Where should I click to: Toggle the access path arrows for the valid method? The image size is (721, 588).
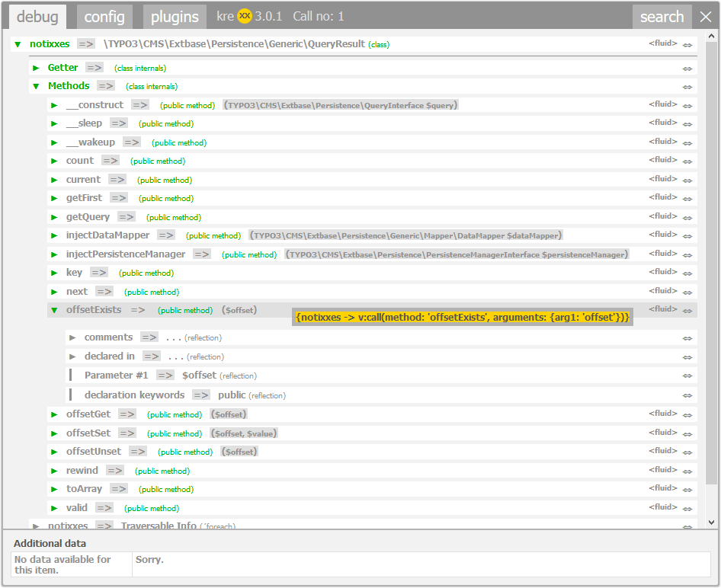687,507
